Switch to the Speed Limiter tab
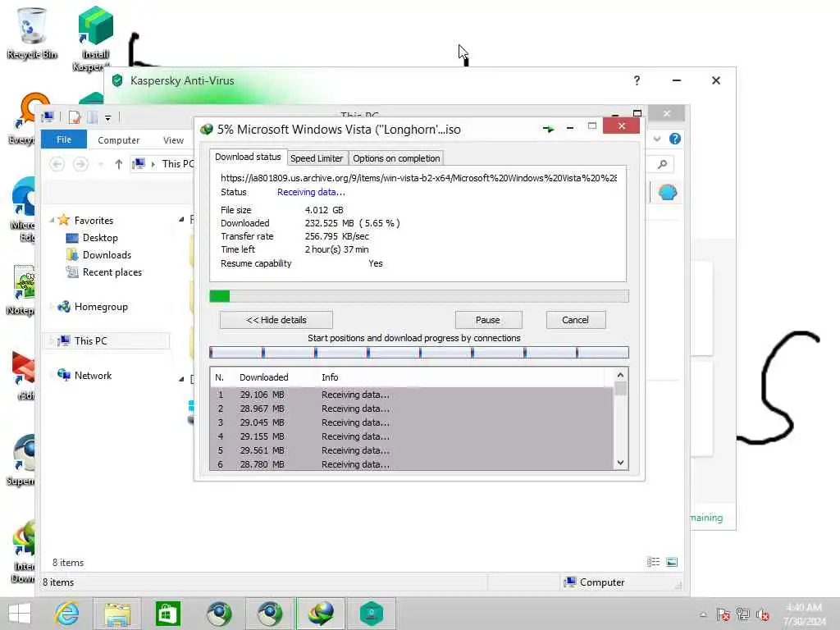The height and width of the screenshot is (630, 840). tap(316, 158)
